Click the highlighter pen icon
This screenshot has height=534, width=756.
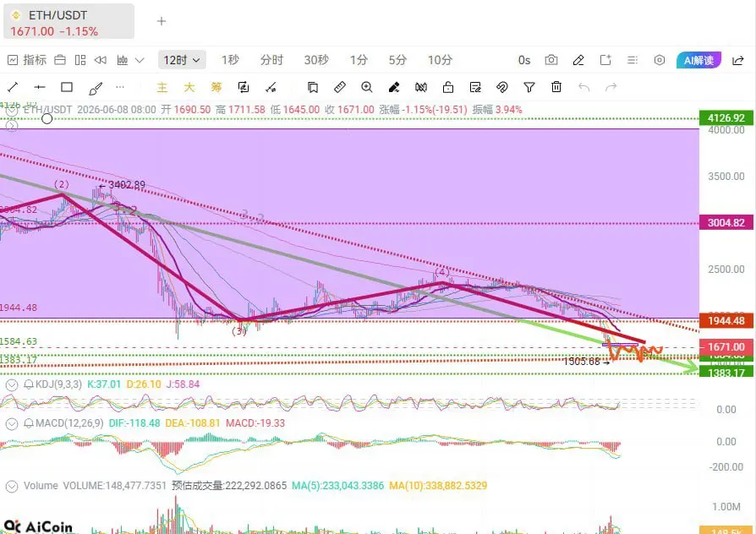tap(394, 87)
